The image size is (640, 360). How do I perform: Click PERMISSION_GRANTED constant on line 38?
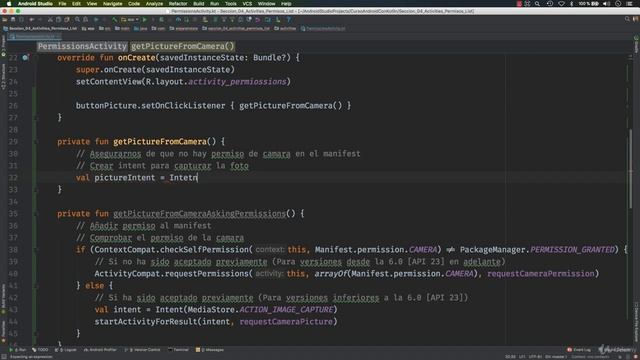(572, 249)
